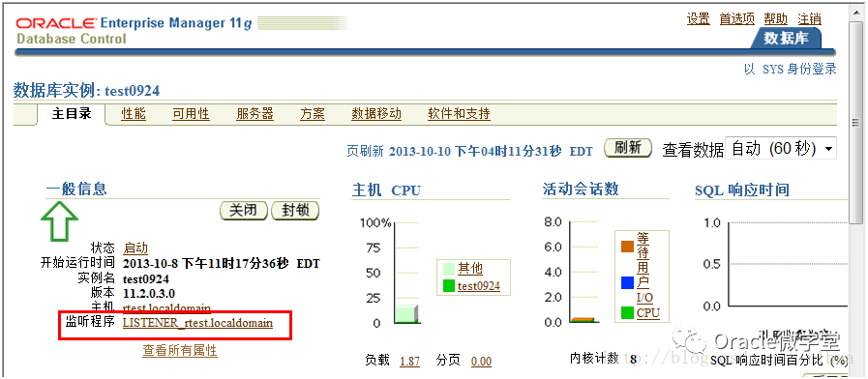Viewport: 868px width, 379px height.
Task: Open the 查看所有属性 link
Action: pos(180,350)
